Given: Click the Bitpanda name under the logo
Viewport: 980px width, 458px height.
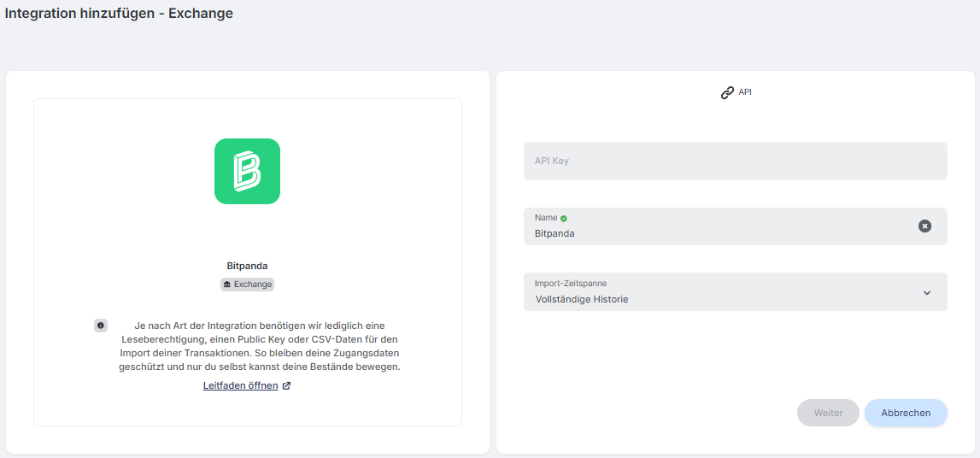Looking at the screenshot, I should pos(248,266).
